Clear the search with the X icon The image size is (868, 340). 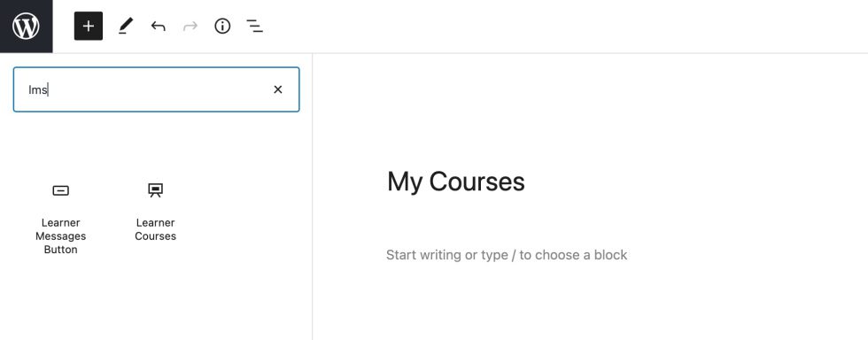coord(278,89)
